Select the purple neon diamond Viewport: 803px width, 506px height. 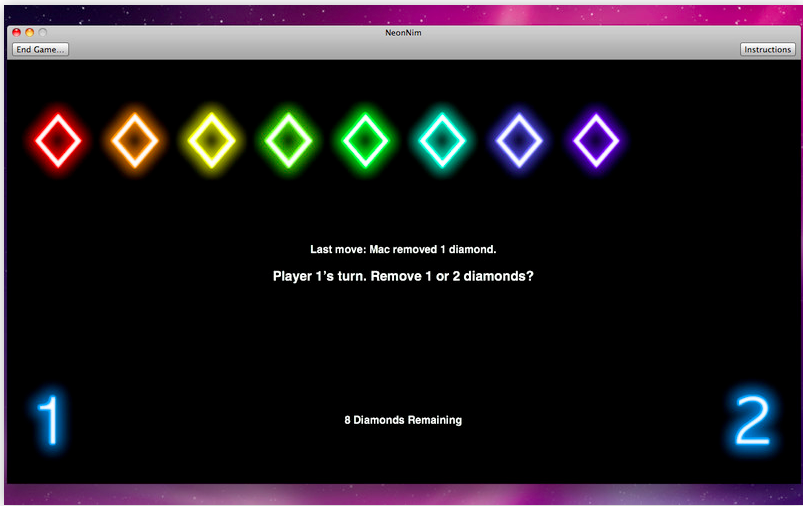(x=596, y=141)
